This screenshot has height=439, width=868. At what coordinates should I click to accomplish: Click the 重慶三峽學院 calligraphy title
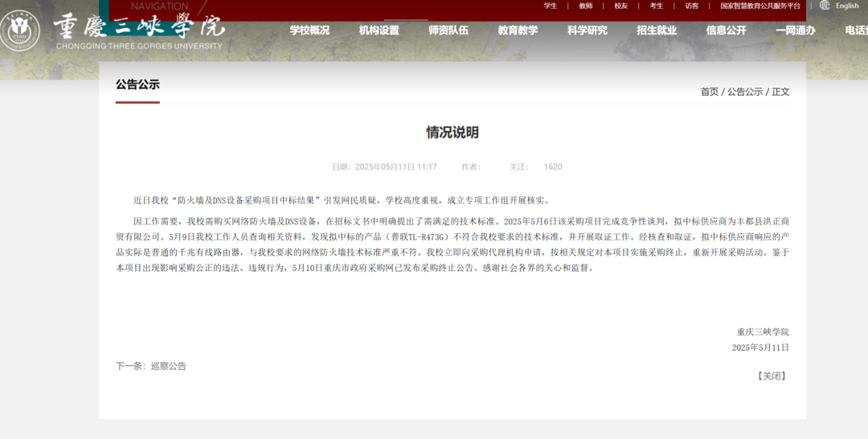(x=139, y=26)
